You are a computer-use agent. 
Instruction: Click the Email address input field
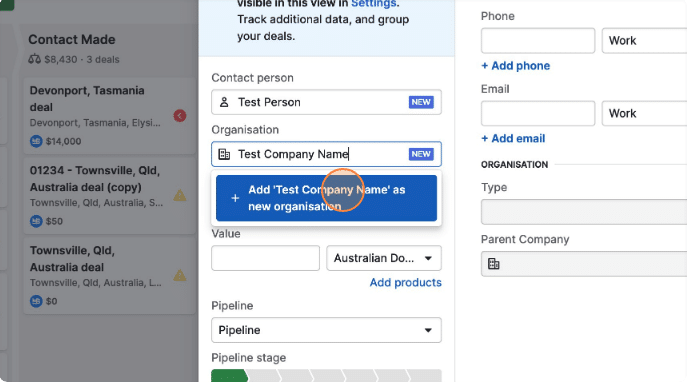point(538,113)
